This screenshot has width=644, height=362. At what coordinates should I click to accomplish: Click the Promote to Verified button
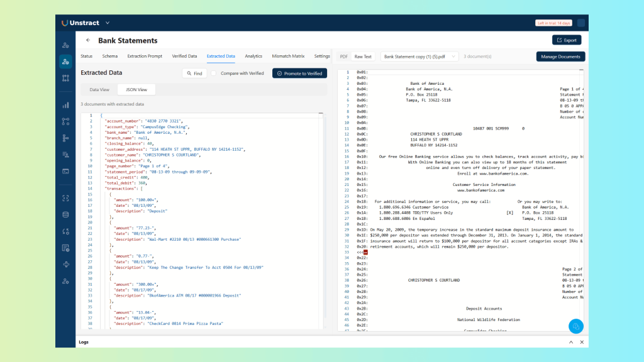[299, 74]
